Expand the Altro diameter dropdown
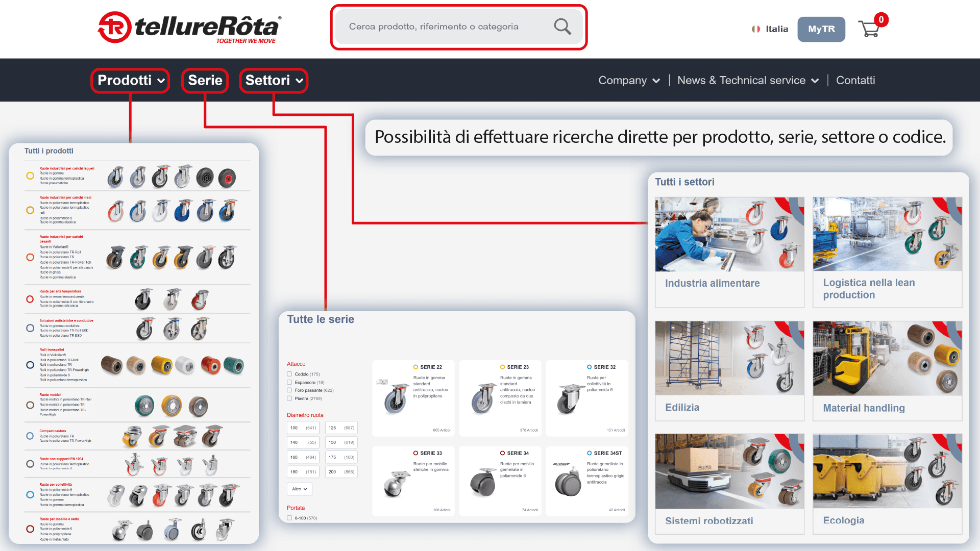This screenshot has height=551, width=980. [300, 489]
